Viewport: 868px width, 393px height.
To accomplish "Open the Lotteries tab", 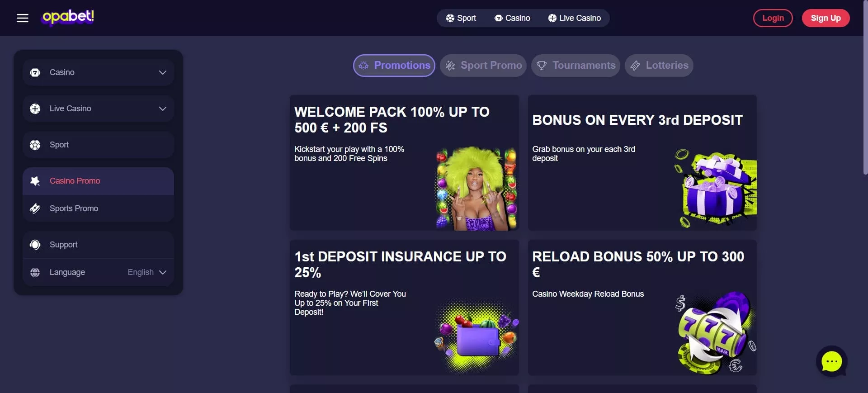I will [x=659, y=66].
